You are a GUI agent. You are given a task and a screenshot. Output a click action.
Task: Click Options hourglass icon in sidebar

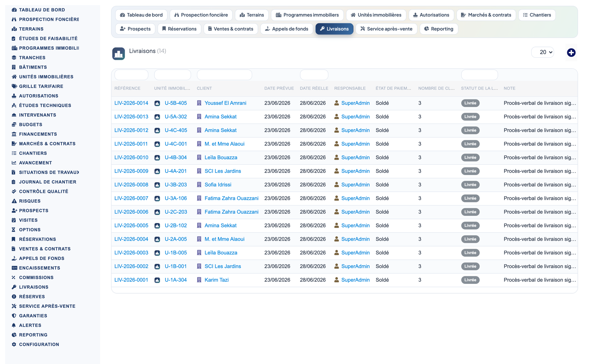(x=14, y=230)
